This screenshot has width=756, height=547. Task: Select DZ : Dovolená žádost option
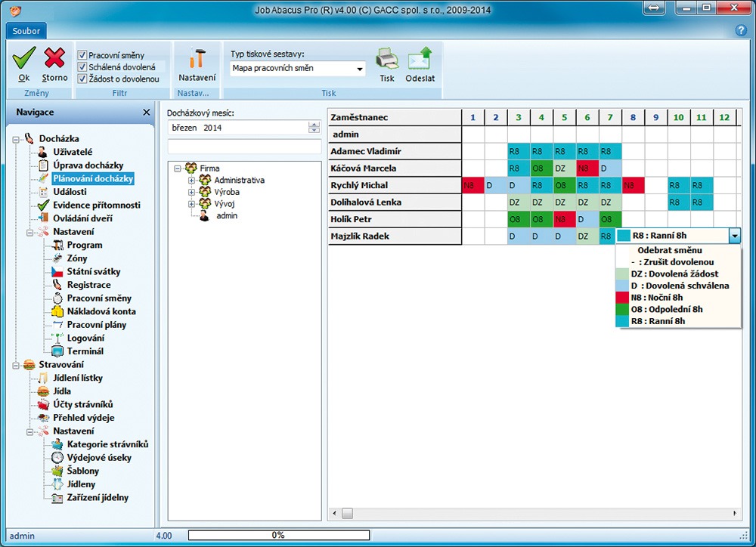point(674,273)
